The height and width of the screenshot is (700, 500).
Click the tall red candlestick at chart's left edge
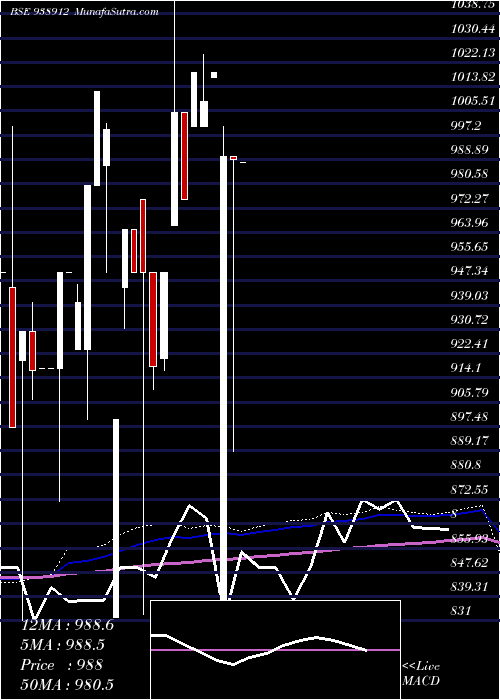tap(12, 357)
